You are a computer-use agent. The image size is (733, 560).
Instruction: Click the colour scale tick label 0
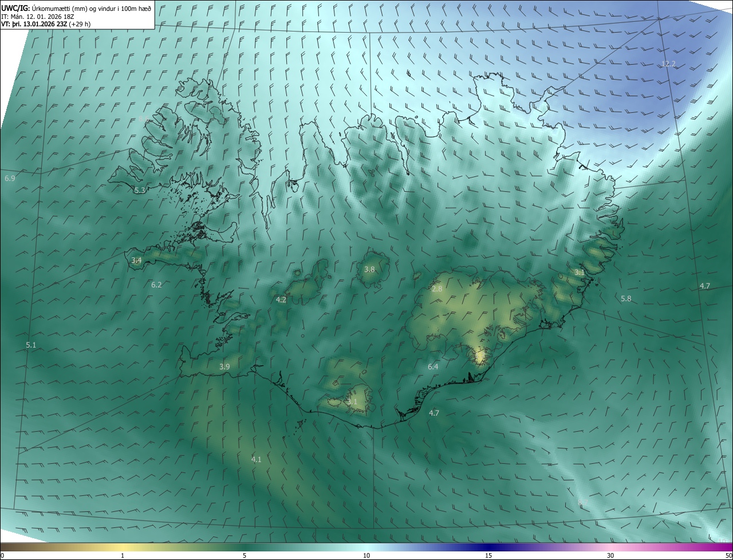pos(2,555)
